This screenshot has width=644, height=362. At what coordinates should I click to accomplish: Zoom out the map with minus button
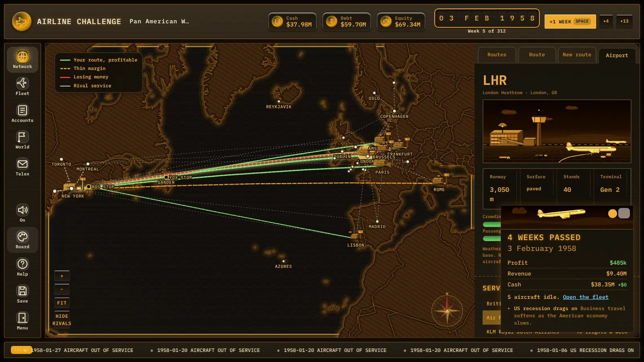pyautogui.click(x=62, y=289)
